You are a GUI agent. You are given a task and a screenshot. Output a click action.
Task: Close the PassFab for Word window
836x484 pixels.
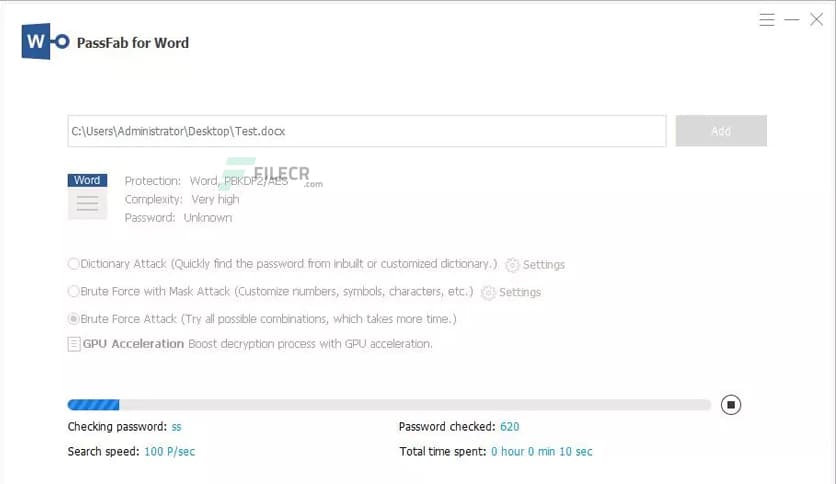[x=816, y=20]
